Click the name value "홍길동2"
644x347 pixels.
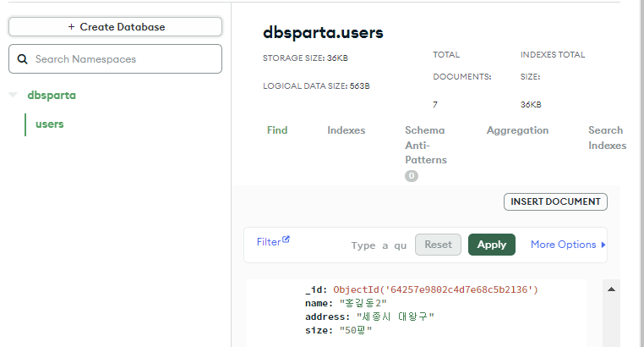point(363,304)
